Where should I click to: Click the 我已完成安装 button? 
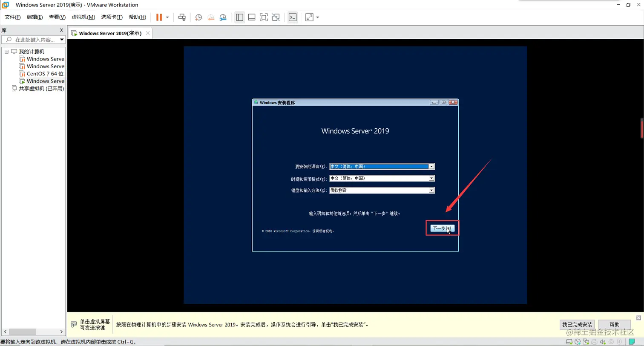point(577,325)
